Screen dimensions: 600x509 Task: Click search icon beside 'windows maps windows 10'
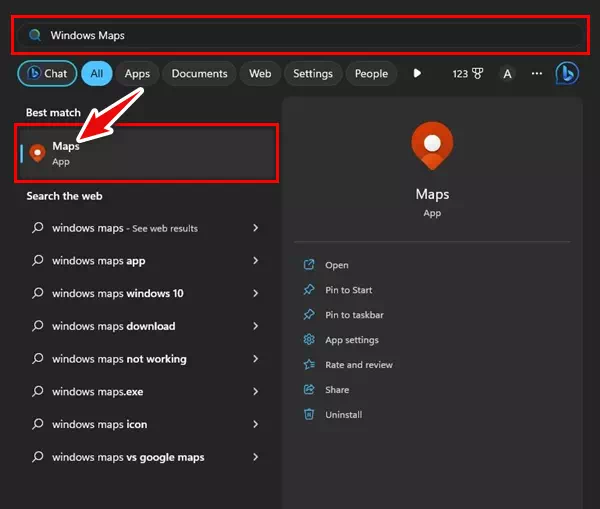(x=38, y=293)
